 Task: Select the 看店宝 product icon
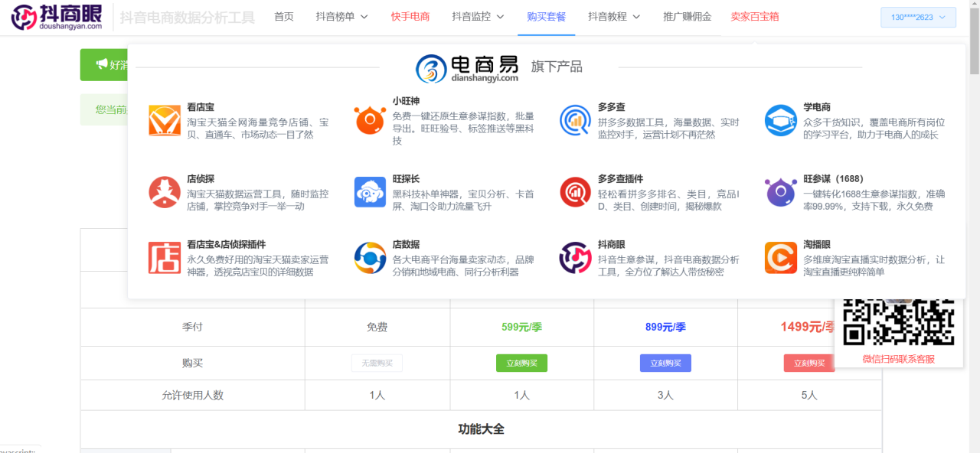click(x=162, y=120)
